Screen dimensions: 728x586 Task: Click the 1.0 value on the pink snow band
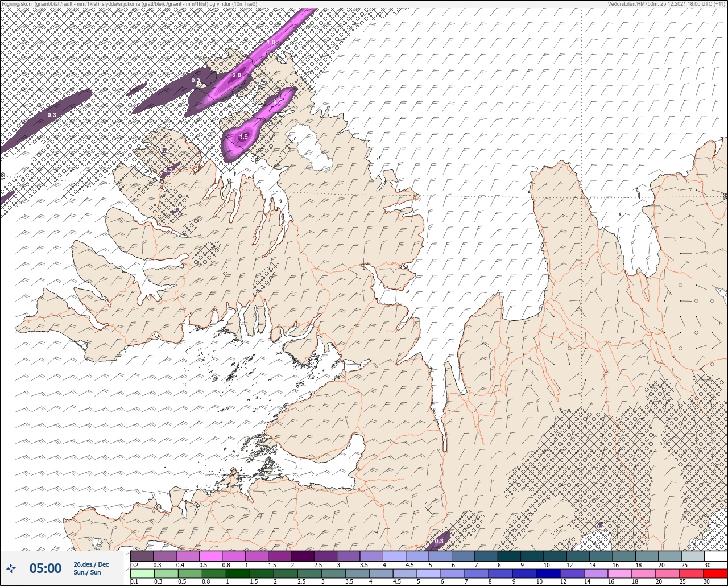271,42
